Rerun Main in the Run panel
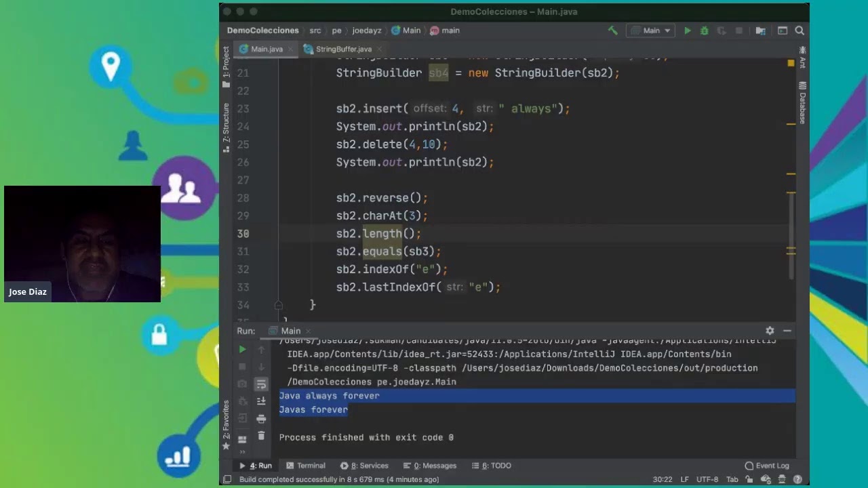868x488 pixels. click(242, 349)
